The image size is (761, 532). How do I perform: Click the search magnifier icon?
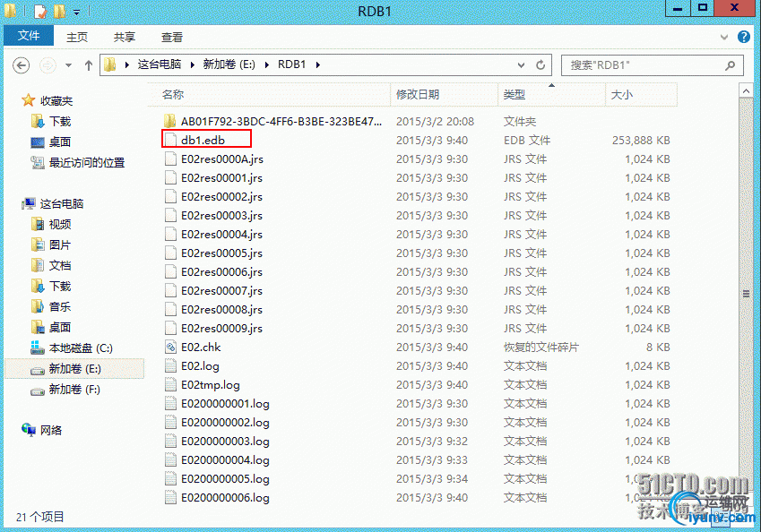pyautogui.click(x=730, y=65)
